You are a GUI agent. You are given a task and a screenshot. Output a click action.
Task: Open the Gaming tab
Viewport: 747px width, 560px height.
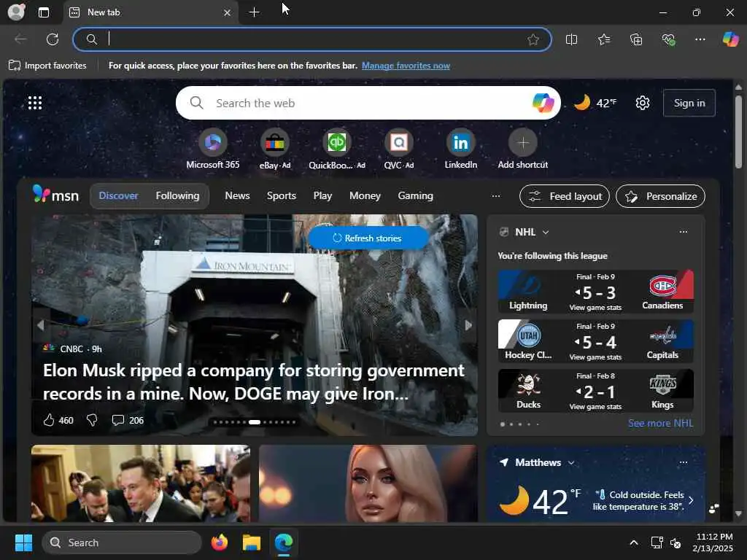415,195
